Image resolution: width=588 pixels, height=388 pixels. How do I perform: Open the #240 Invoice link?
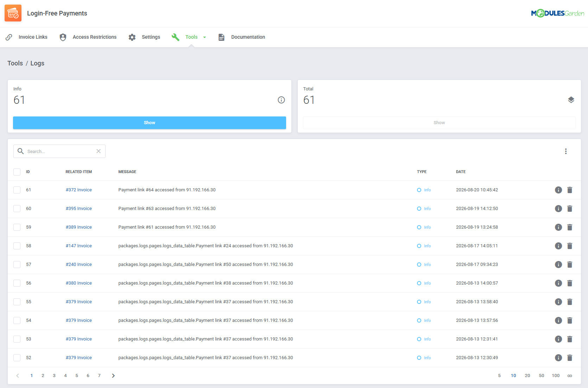pyautogui.click(x=79, y=265)
